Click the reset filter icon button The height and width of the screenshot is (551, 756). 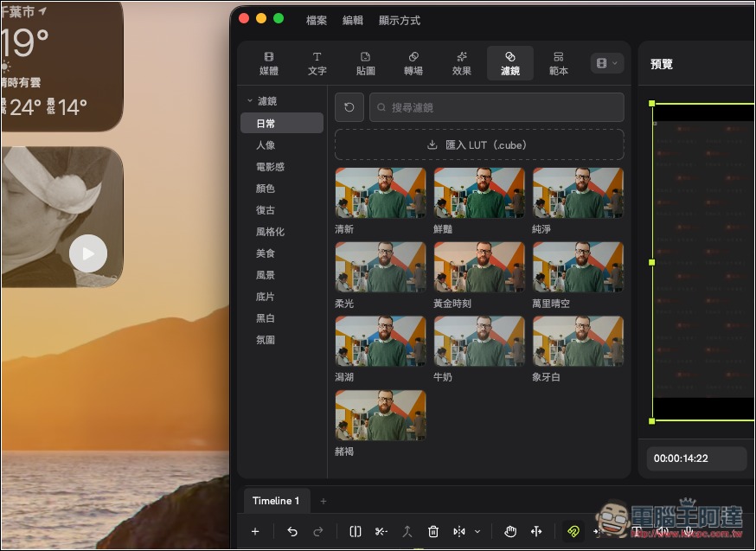(349, 107)
